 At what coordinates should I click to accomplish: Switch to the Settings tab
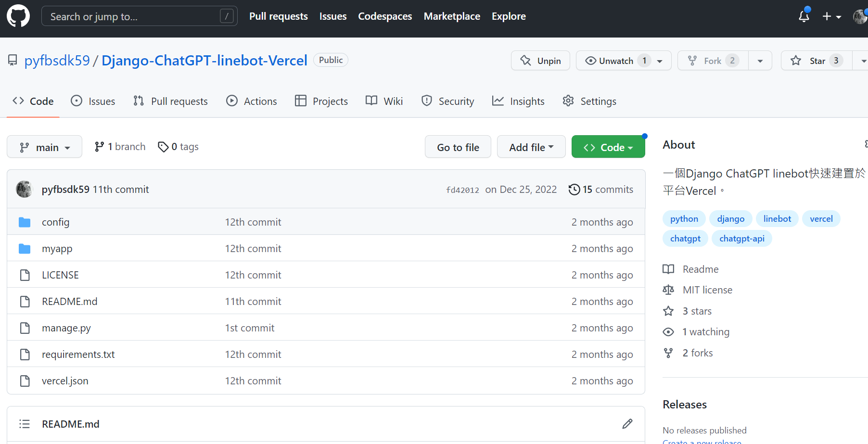[589, 101]
